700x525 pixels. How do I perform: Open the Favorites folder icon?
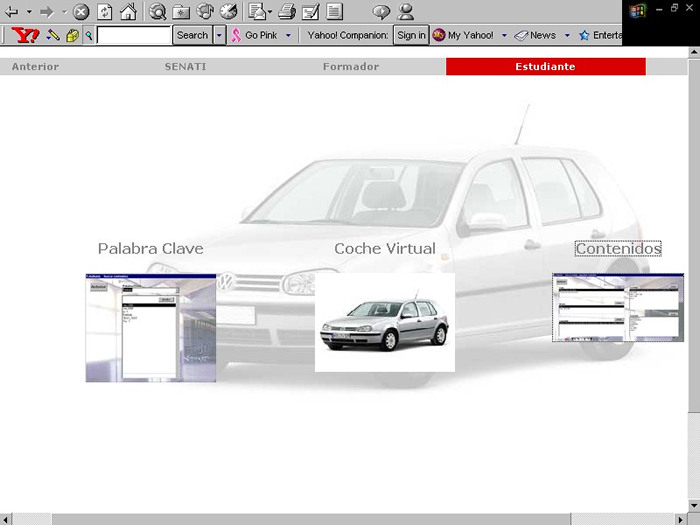[181, 12]
